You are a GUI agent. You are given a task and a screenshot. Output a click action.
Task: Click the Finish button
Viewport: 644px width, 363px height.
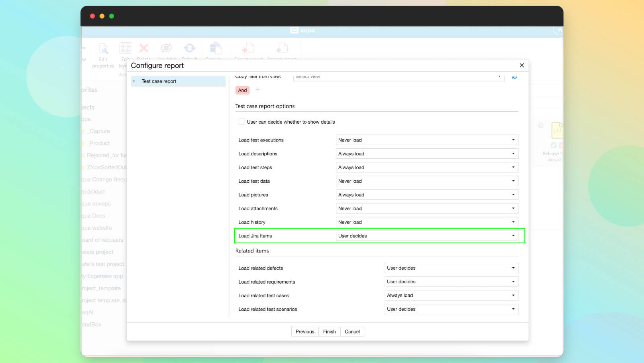click(x=329, y=331)
